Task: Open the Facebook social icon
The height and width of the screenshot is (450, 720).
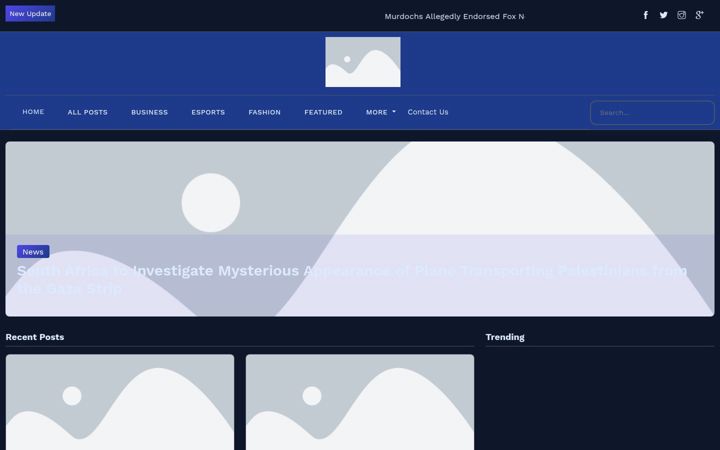Action: click(646, 16)
